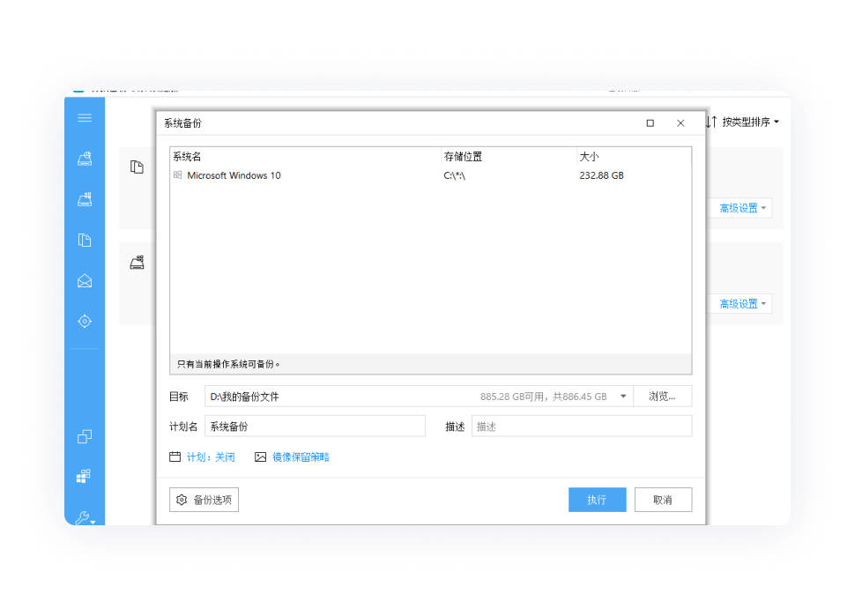Click the Windows tiles icon in sidebar
The image size is (855, 616).
(85, 477)
